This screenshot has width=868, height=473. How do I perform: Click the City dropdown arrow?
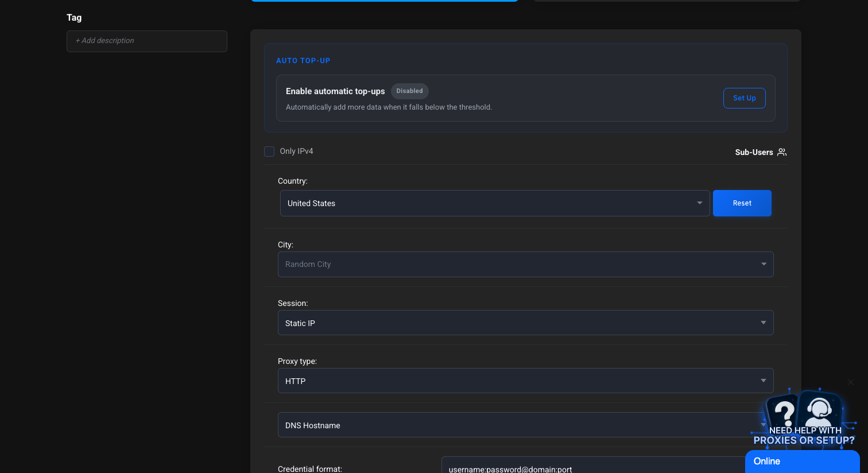(x=764, y=264)
